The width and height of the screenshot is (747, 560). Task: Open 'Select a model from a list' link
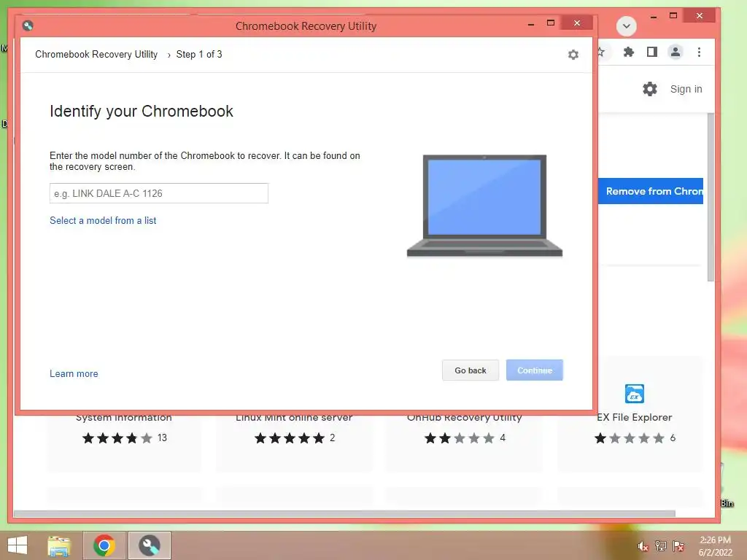tap(103, 220)
